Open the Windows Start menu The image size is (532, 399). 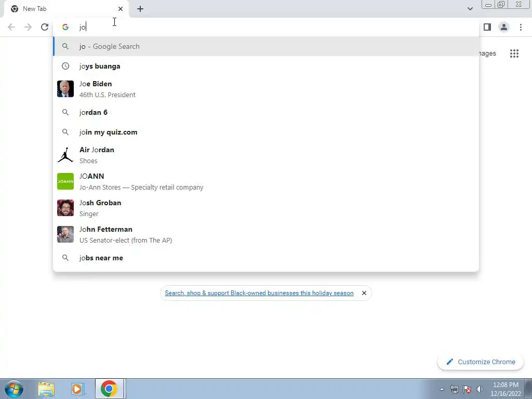point(14,389)
